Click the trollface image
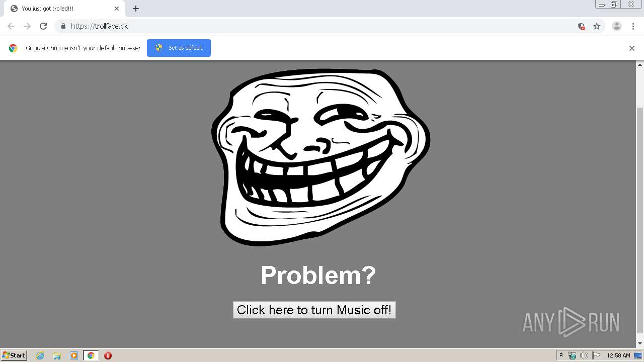Screen dimensions: 644x362 pyautogui.click(x=320, y=157)
